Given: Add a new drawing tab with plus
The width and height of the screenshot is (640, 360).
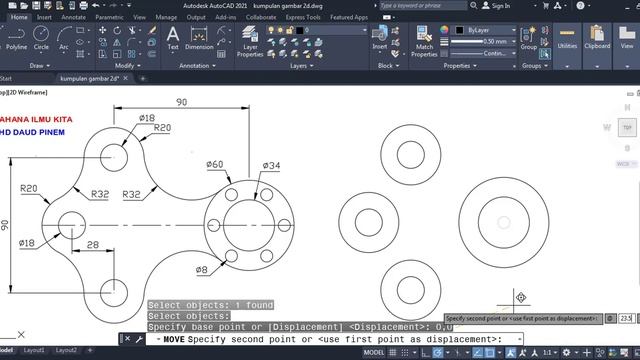Looking at the screenshot, I should (x=142, y=78).
